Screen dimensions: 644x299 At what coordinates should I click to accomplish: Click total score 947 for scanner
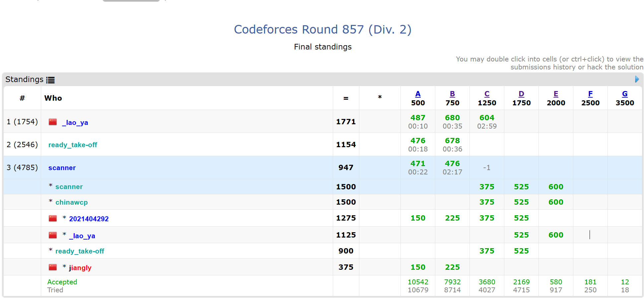click(x=346, y=167)
